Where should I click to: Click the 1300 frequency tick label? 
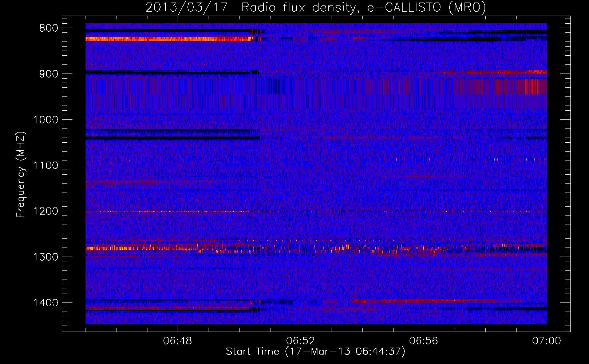(x=46, y=257)
